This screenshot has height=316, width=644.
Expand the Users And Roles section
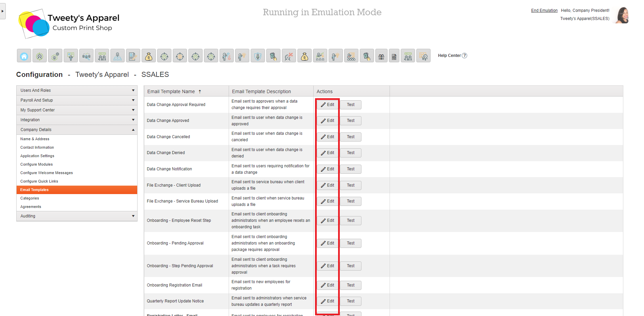coord(77,90)
